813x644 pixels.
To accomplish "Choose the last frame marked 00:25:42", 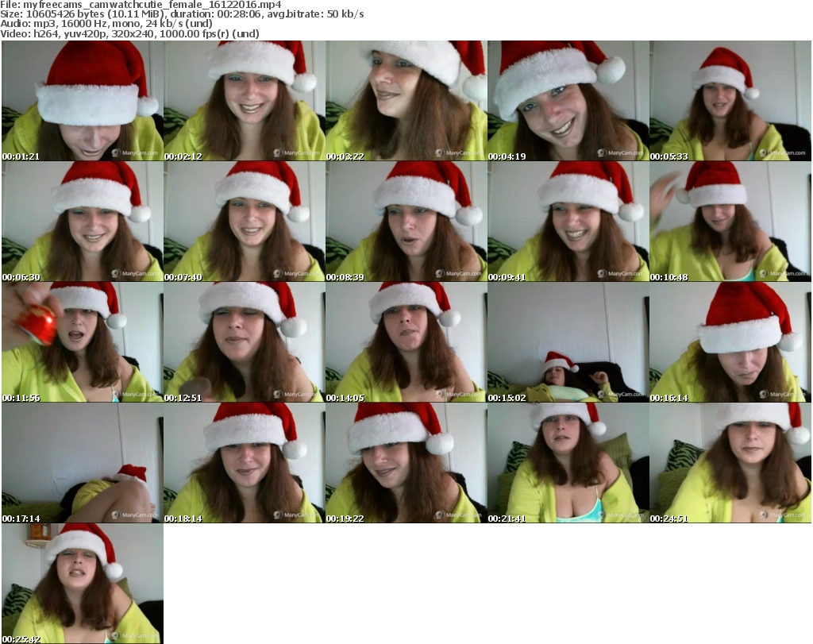I will (x=83, y=584).
